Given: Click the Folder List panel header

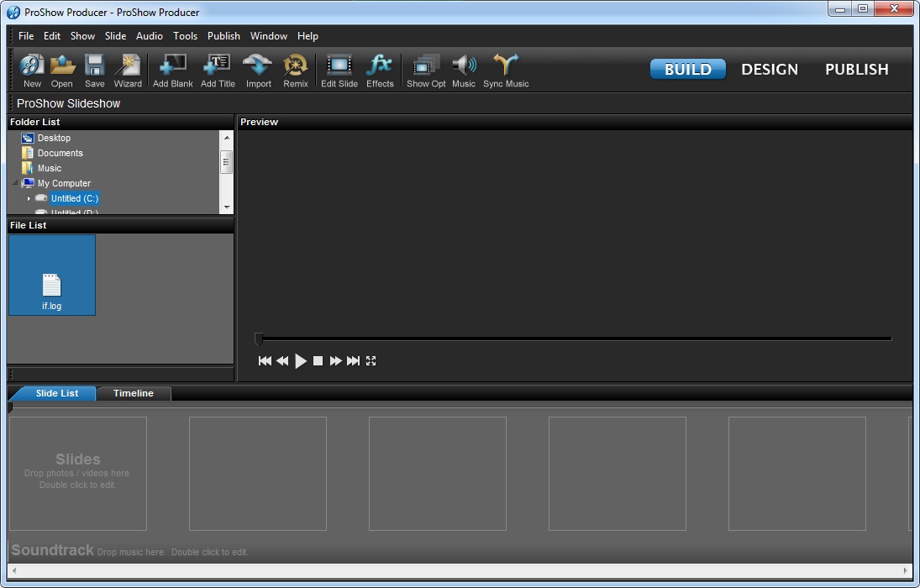Looking at the screenshot, I should (x=120, y=122).
